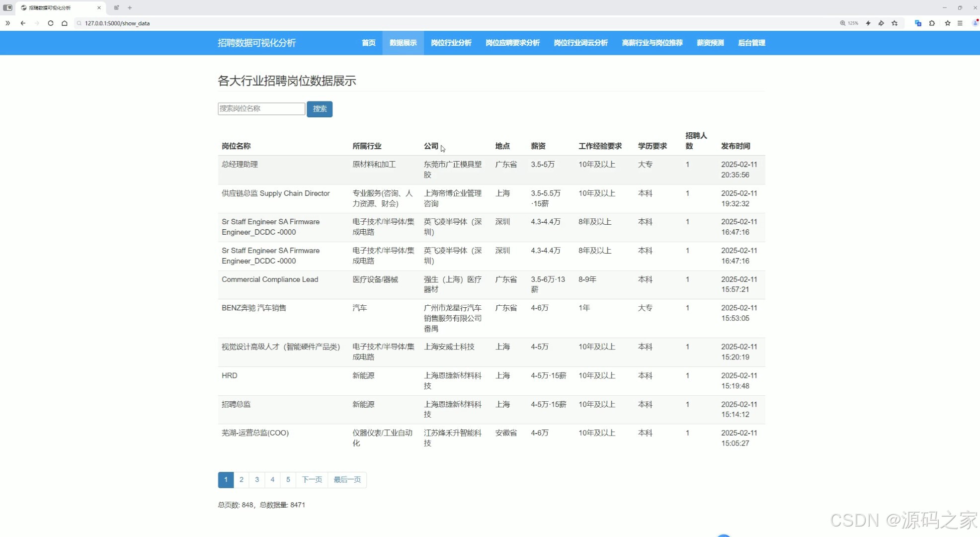
Task: Open a new tab with plus button
Action: coord(130,7)
